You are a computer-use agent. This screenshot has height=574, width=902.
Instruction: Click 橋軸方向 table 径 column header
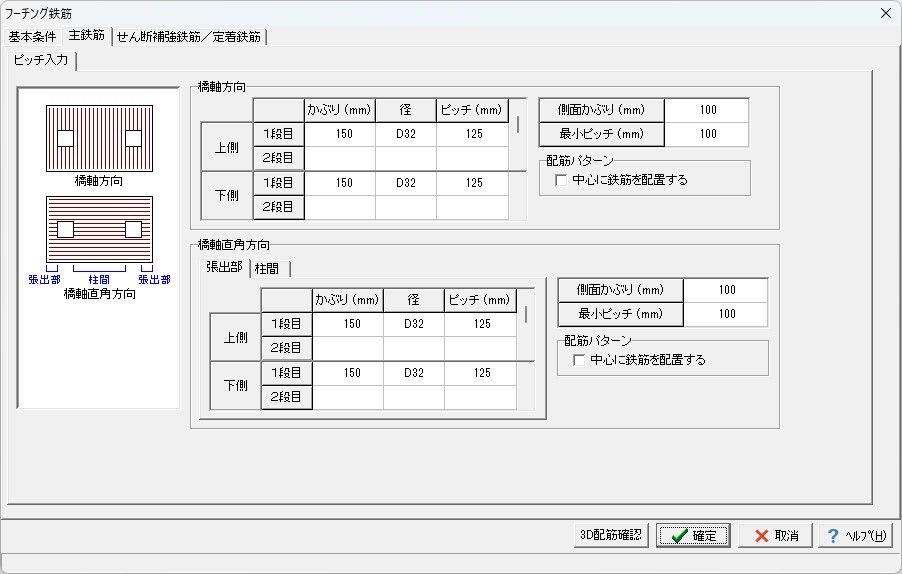pyautogui.click(x=406, y=110)
